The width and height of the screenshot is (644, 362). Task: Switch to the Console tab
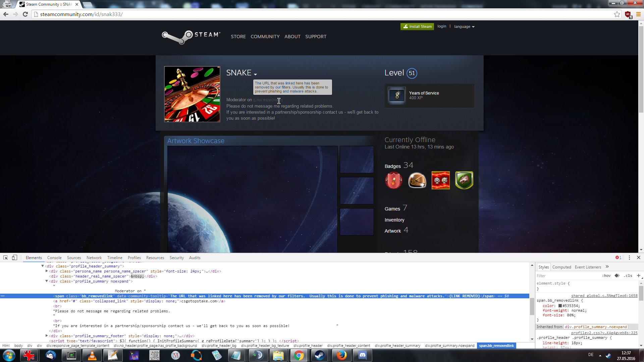(x=54, y=258)
